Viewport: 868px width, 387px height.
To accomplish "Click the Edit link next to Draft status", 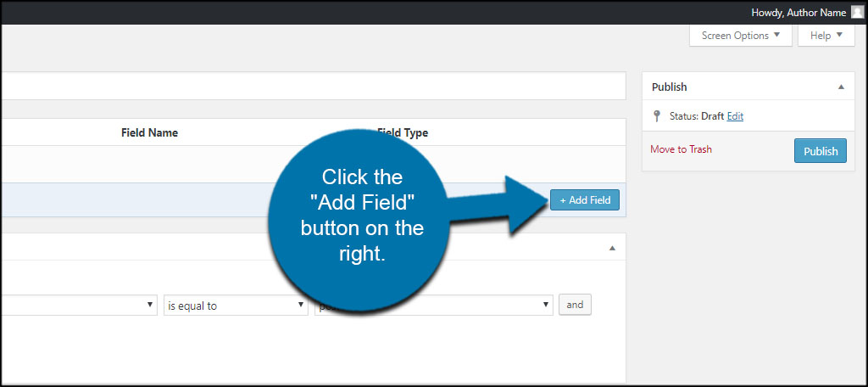I will point(735,116).
